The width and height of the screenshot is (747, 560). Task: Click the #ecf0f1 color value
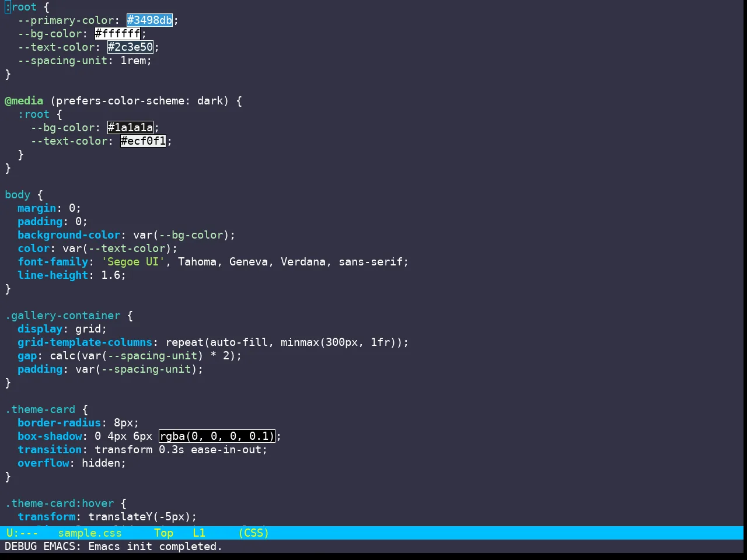click(144, 141)
